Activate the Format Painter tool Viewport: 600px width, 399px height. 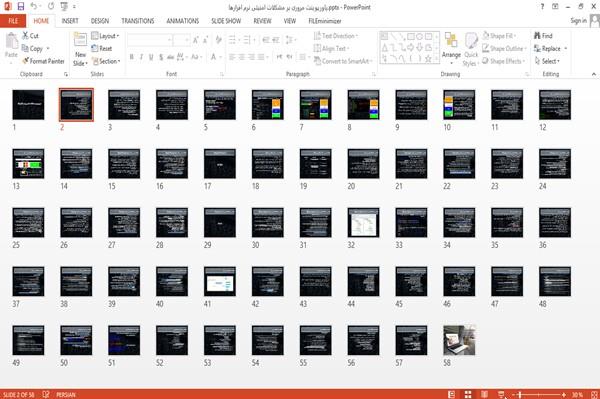43,61
